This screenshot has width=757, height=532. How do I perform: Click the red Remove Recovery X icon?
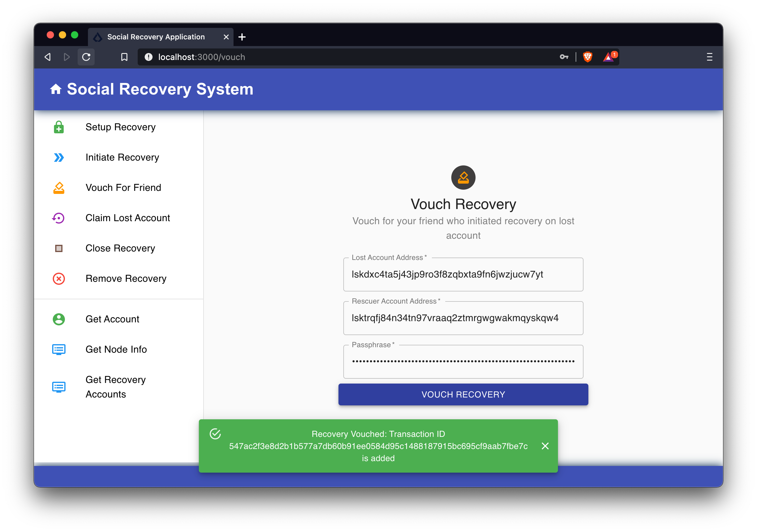point(59,279)
